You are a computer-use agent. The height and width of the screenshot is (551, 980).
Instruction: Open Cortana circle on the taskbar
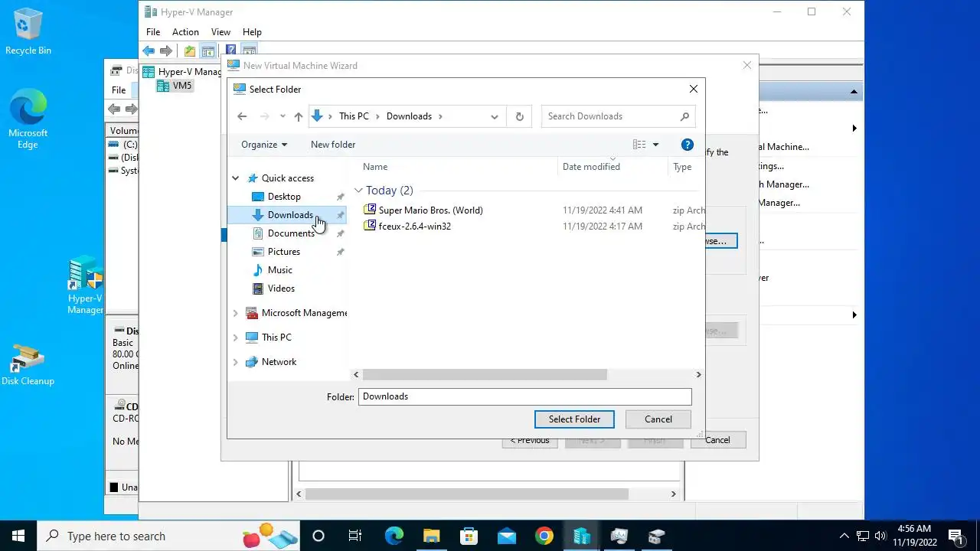318,536
